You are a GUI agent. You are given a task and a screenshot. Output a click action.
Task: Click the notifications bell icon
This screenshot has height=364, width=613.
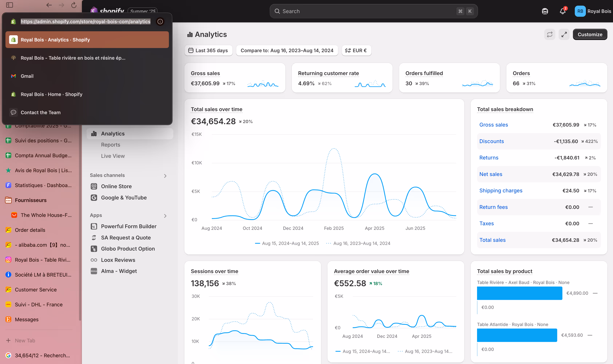pos(562,11)
